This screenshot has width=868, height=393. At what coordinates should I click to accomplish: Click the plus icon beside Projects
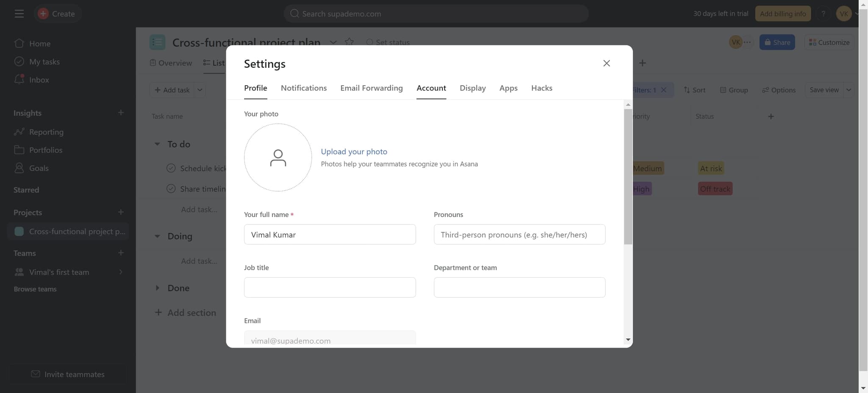pyautogui.click(x=121, y=212)
